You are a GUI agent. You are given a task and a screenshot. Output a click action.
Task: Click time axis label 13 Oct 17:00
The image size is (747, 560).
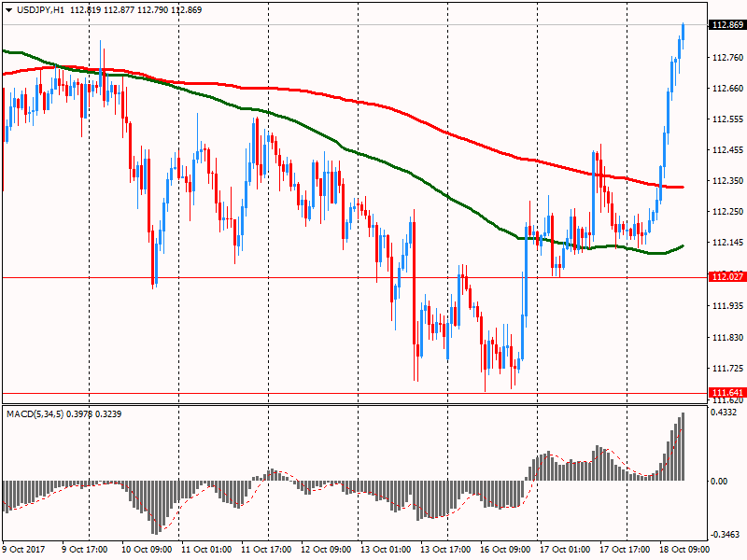tap(445, 550)
